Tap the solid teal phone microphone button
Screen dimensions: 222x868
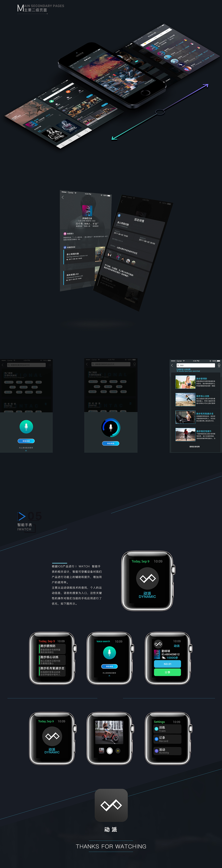click(26, 427)
